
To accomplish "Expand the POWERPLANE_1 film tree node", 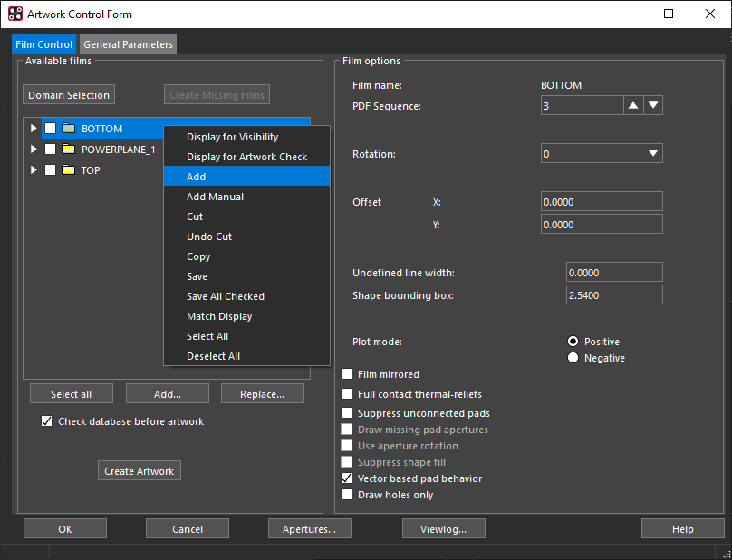I will tap(34, 149).
